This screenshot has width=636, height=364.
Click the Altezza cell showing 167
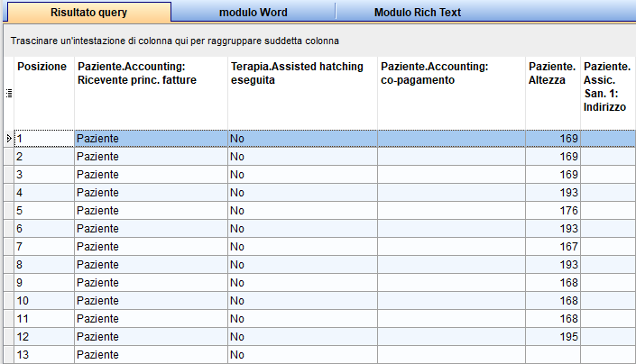click(x=553, y=247)
